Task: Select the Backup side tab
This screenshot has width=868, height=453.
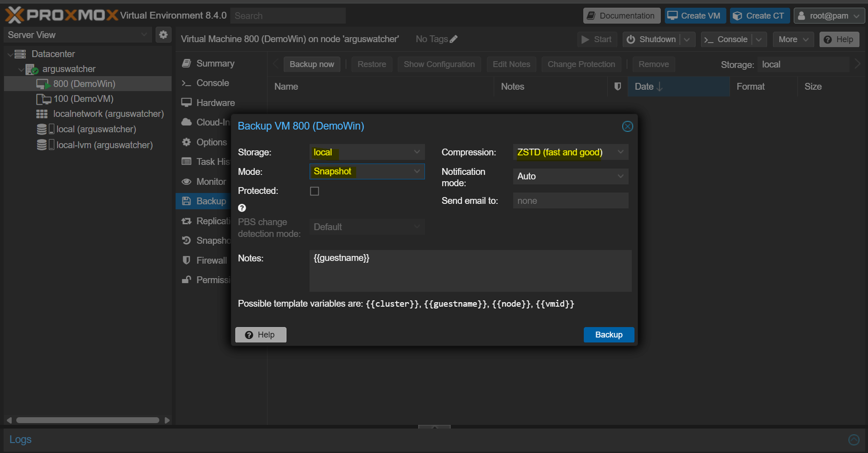Action: (203, 201)
